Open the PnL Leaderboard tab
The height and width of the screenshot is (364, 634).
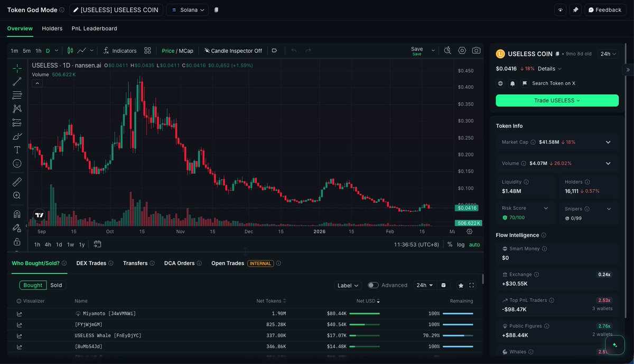click(95, 29)
